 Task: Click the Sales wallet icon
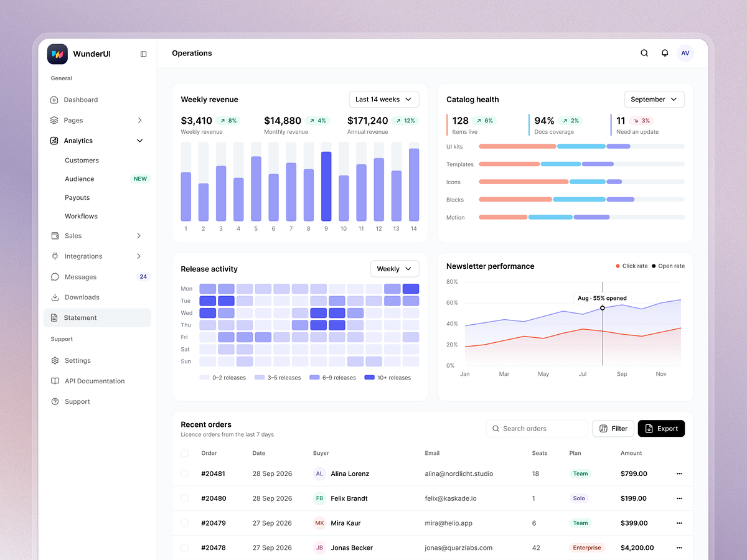click(x=55, y=236)
